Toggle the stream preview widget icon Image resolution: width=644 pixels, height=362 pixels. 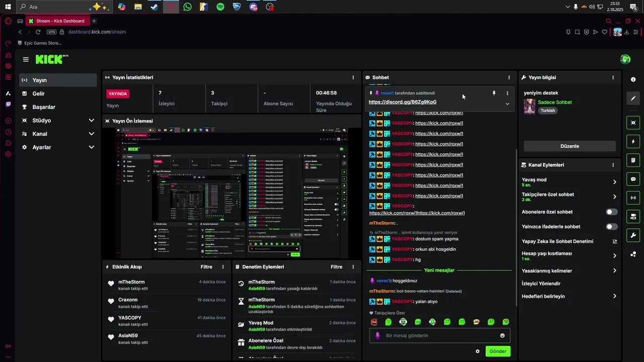click(x=633, y=123)
